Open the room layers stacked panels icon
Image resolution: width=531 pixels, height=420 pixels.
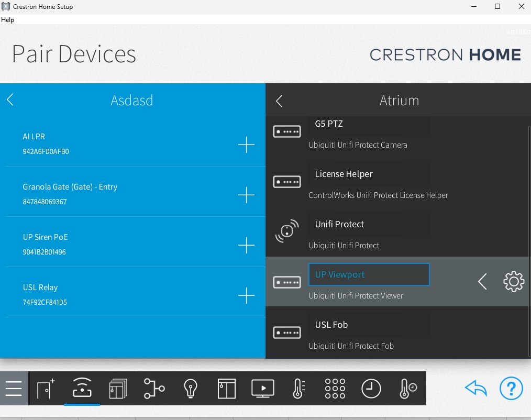coord(118,388)
